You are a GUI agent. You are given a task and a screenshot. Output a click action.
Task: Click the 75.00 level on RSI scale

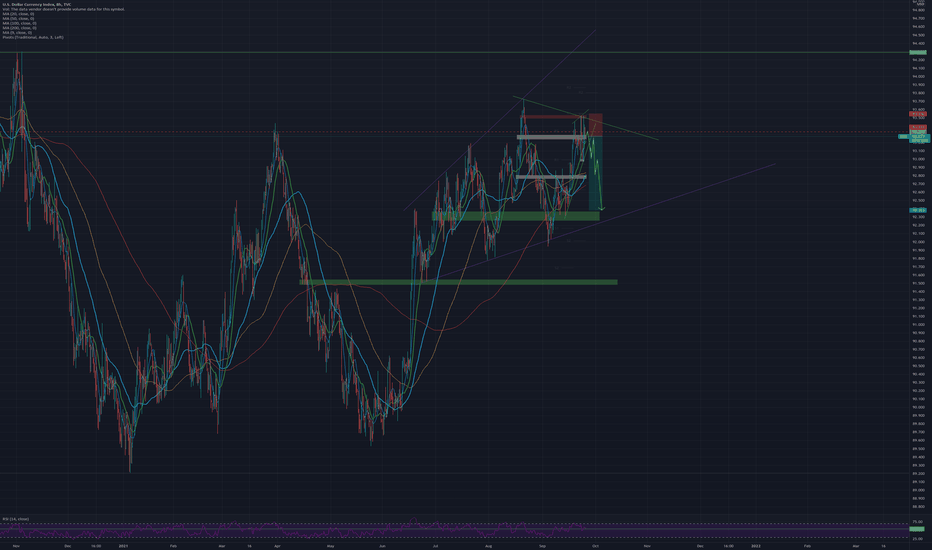[918, 522]
